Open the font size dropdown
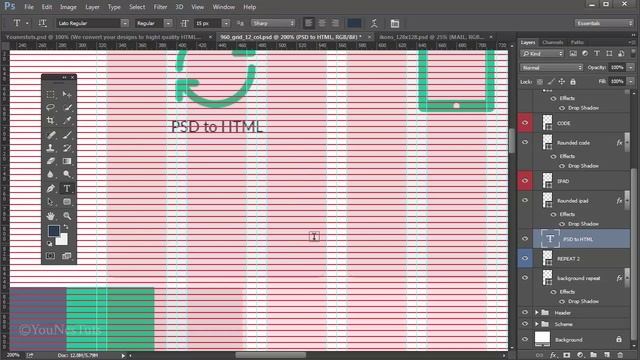This screenshot has height=360, width=640. tap(226, 23)
